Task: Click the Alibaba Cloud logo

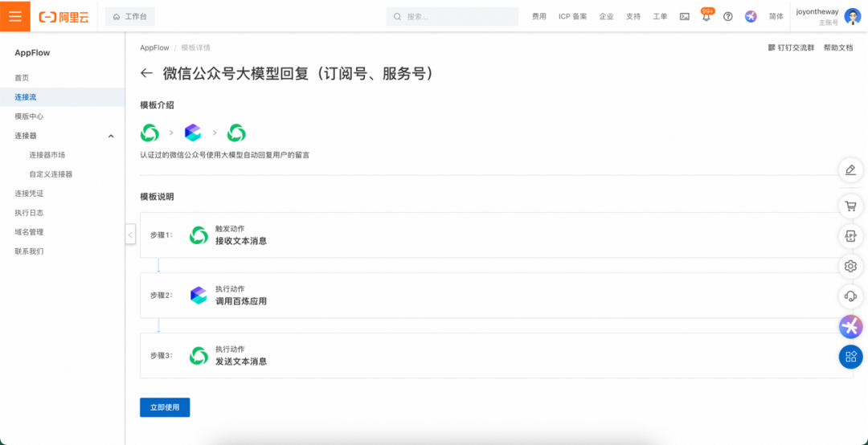Action: tap(63, 17)
